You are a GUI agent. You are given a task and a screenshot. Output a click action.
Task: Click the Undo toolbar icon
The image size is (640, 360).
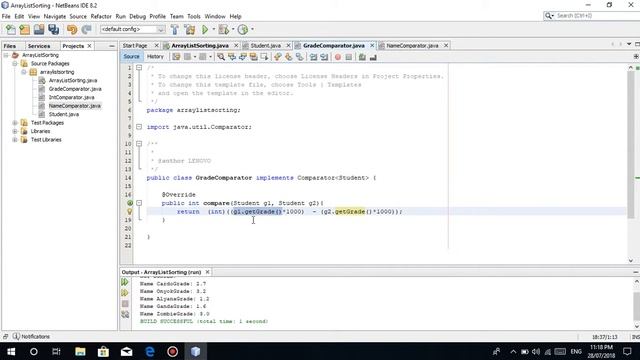[x=72, y=29]
